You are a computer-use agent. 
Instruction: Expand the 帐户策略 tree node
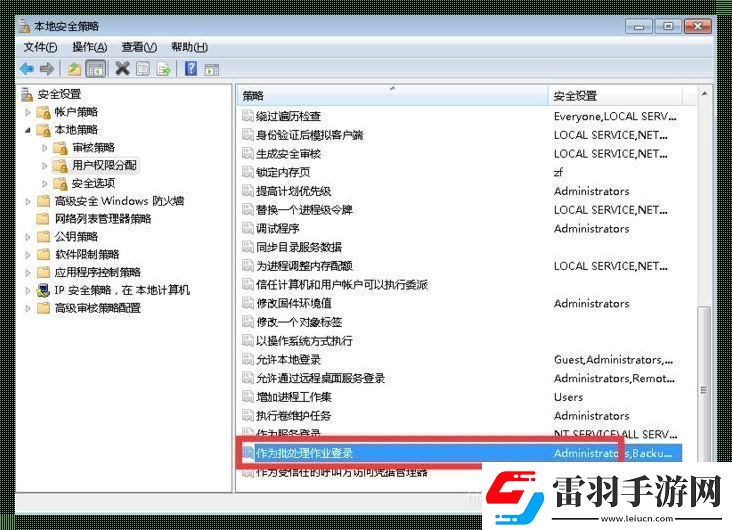tap(28, 112)
